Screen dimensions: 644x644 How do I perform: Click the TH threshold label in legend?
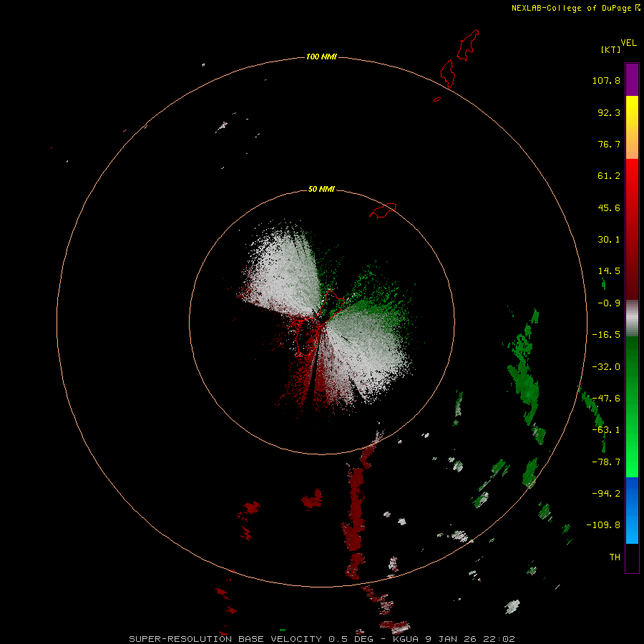click(x=615, y=557)
